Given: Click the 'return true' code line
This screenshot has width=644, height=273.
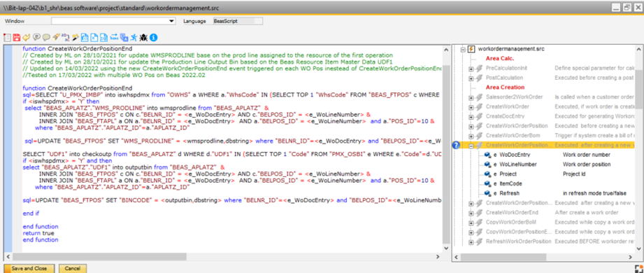Looking at the screenshot, I should [x=38, y=233].
